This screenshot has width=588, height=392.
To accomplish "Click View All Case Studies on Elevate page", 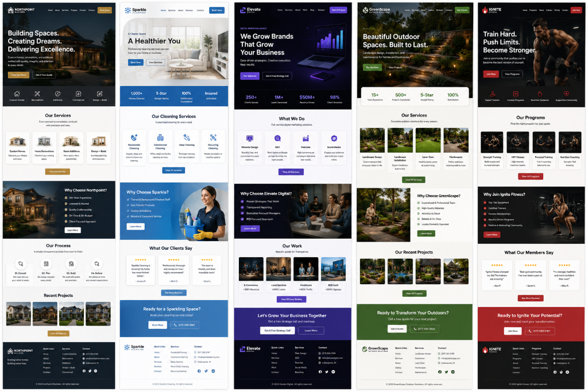I will (x=291, y=299).
